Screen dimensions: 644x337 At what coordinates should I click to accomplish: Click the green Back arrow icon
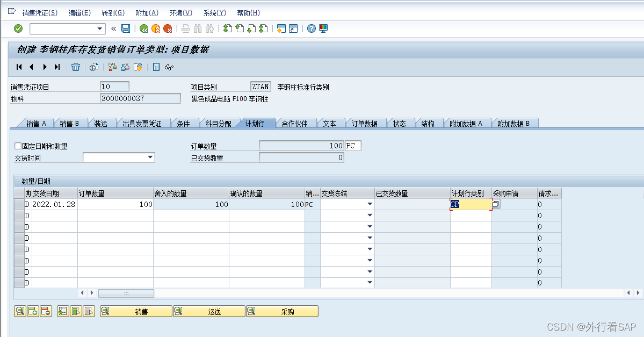(144, 28)
